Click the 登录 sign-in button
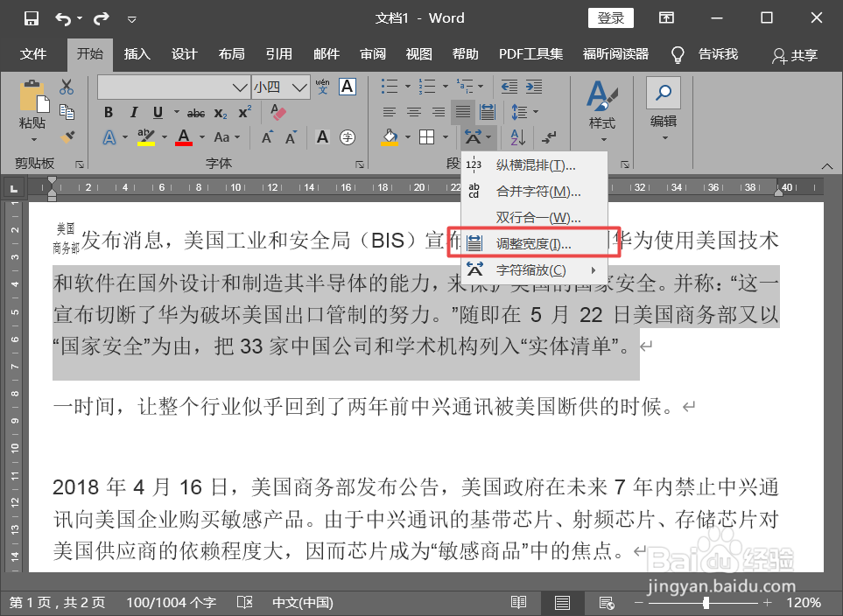 610,17
